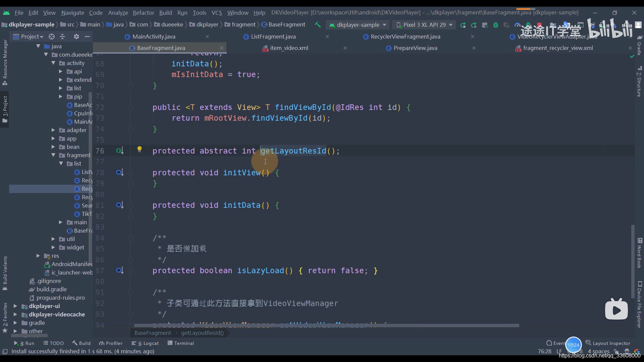The height and width of the screenshot is (362, 644).
Task: Click the yellow intention lightbulb on line 76
Action: (140, 149)
